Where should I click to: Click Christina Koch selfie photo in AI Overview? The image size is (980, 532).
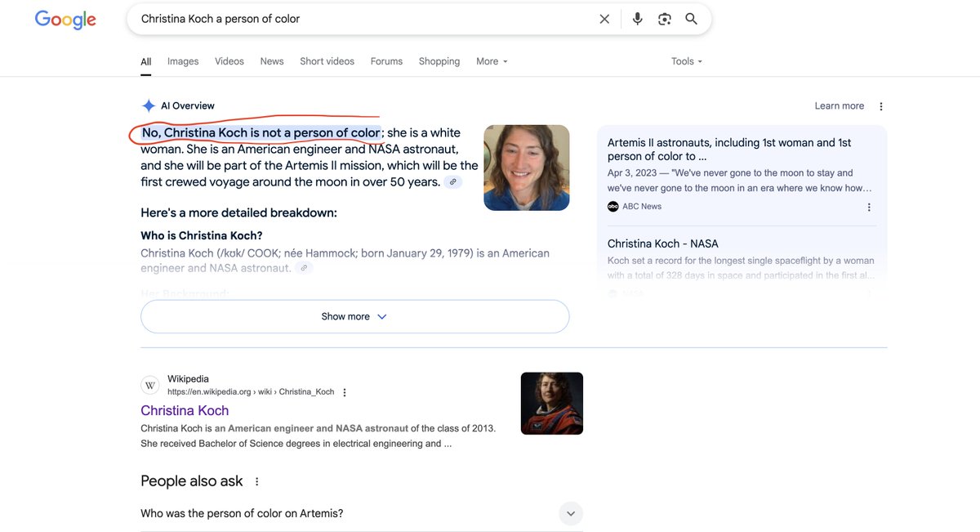(x=527, y=168)
